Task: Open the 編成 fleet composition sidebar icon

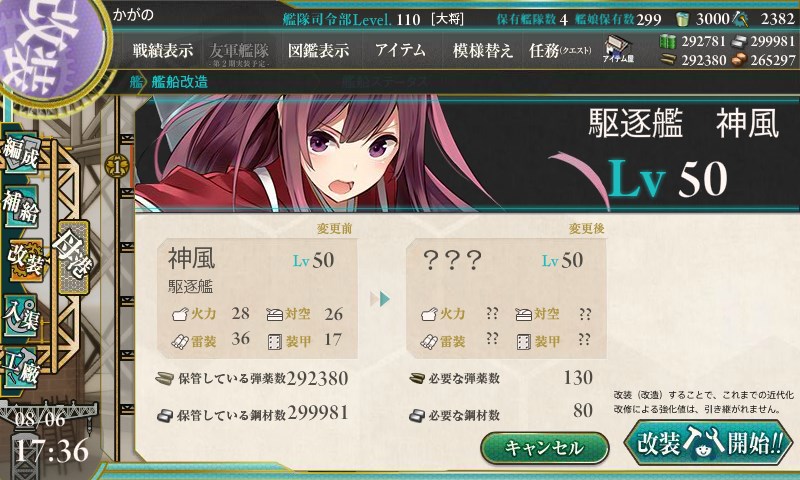Action: point(20,153)
